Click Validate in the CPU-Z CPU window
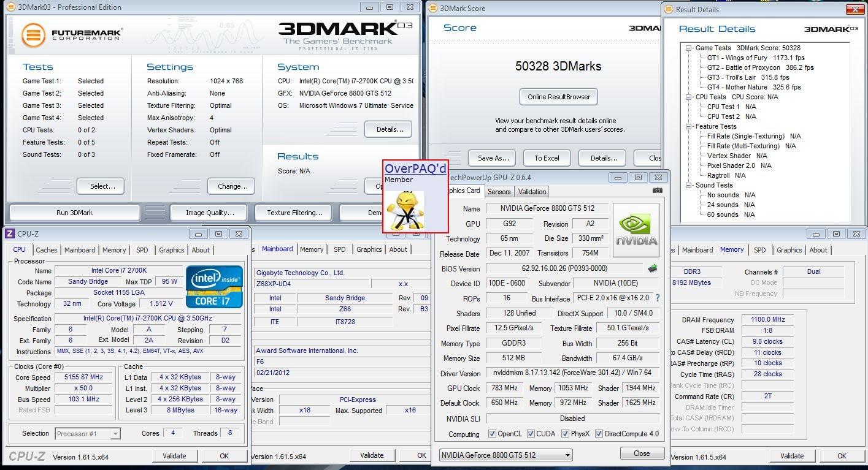Screen dimensions: 868x470 174,456
